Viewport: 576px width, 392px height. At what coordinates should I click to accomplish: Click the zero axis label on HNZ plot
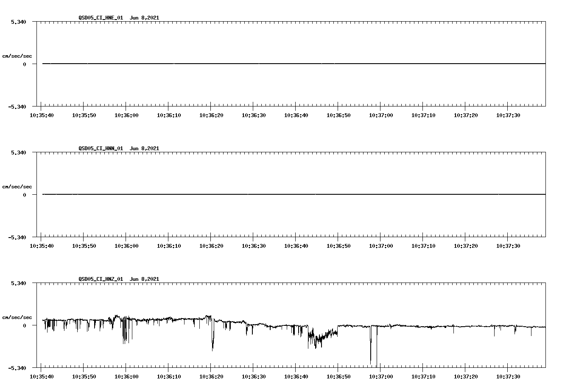pos(25,326)
